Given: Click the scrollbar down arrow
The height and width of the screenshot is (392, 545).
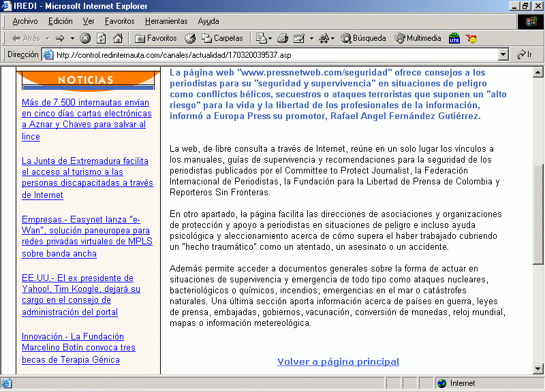Looking at the screenshot, I should (538, 369).
